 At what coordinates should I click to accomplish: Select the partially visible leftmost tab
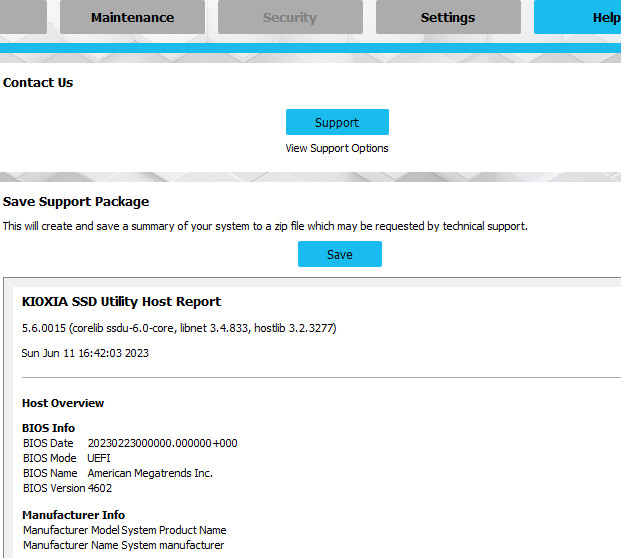22,17
